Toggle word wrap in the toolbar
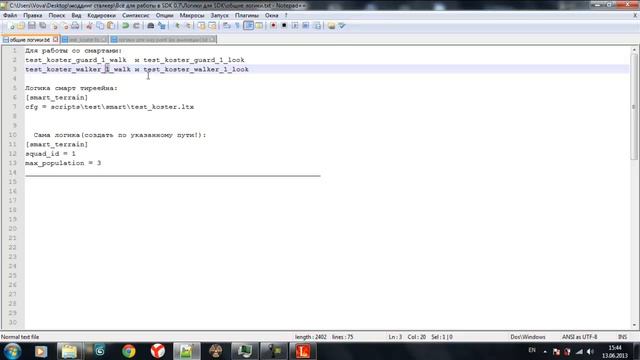640x360 pixels. (x=227, y=26)
